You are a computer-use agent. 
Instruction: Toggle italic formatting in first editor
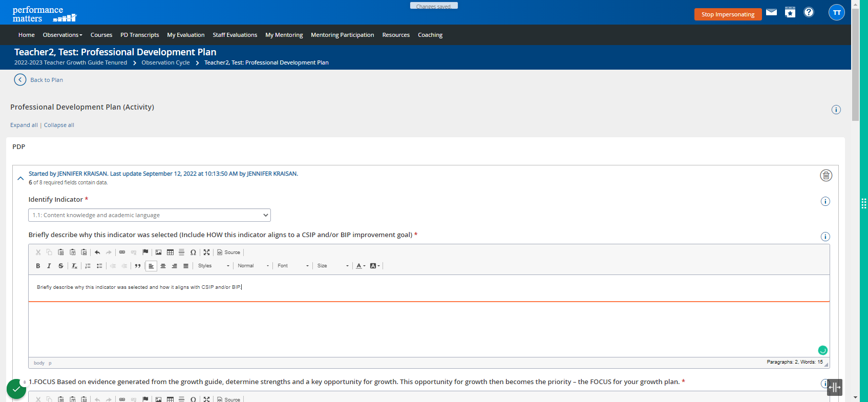[x=49, y=266]
